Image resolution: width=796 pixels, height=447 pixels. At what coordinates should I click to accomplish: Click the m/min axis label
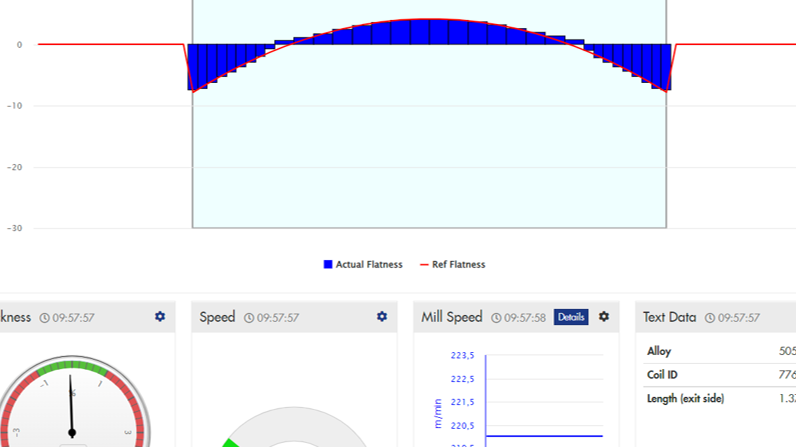click(x=438, y=414)
